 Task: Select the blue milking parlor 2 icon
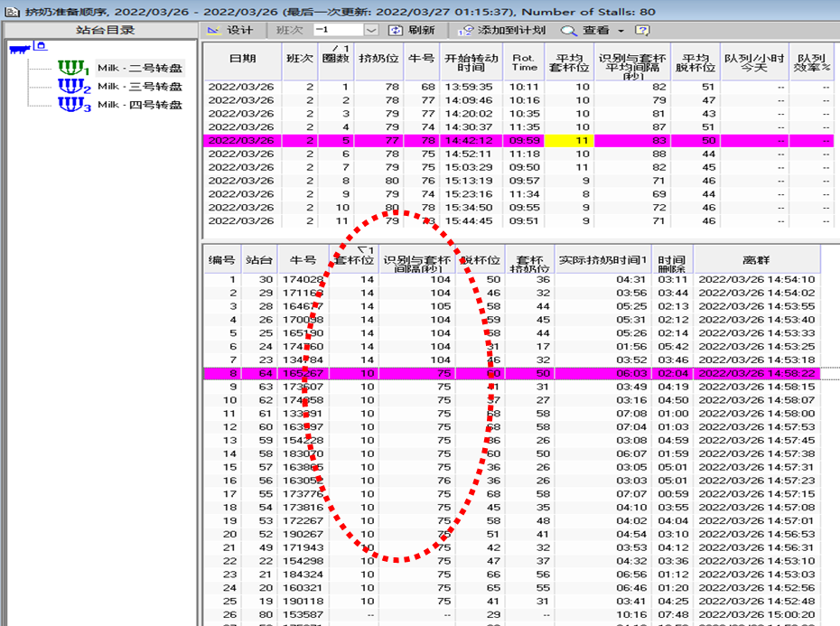74,87
